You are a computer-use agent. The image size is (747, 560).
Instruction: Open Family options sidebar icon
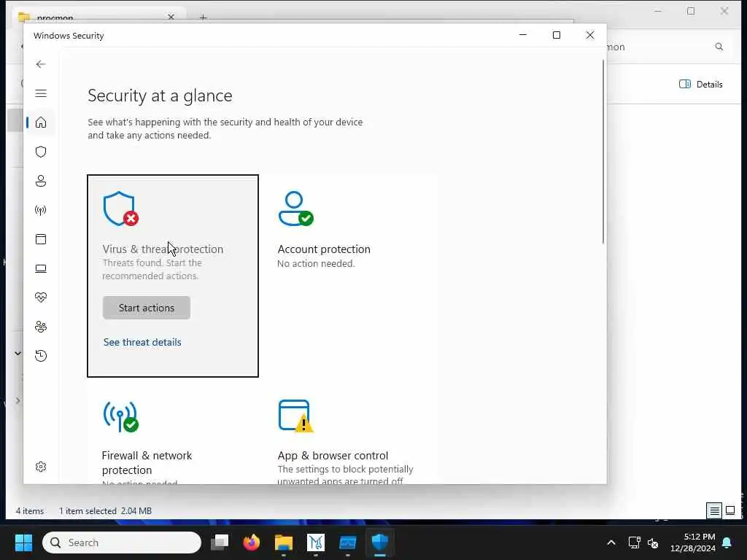tap(41, 327)
